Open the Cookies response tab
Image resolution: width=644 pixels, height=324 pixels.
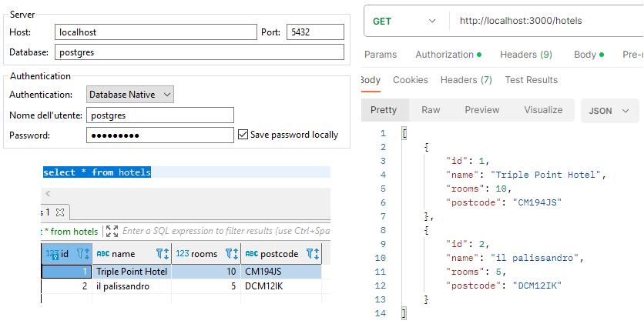point(410,80)
